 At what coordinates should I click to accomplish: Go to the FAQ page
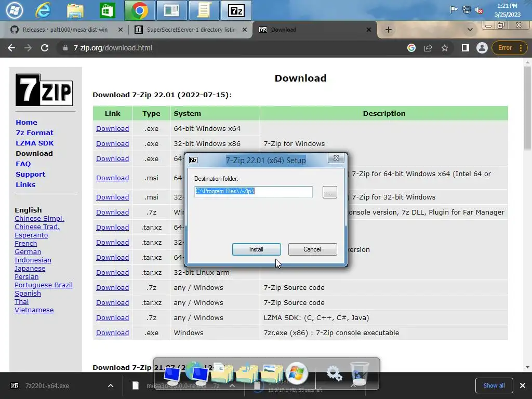(x=23, y=164)
